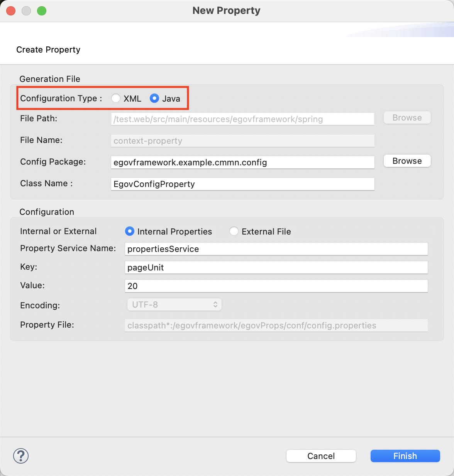
Task: Click the File Path text field
Action: 242,119
